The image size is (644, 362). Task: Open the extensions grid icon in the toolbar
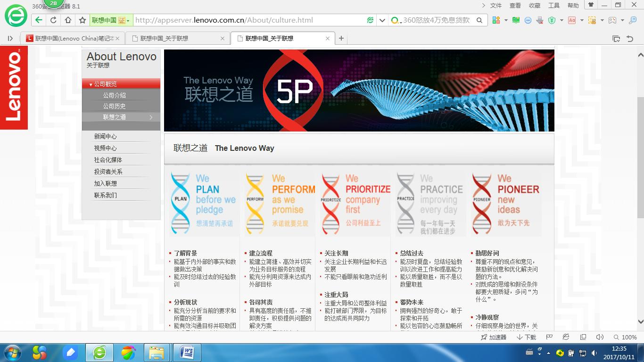coord(495,20)
